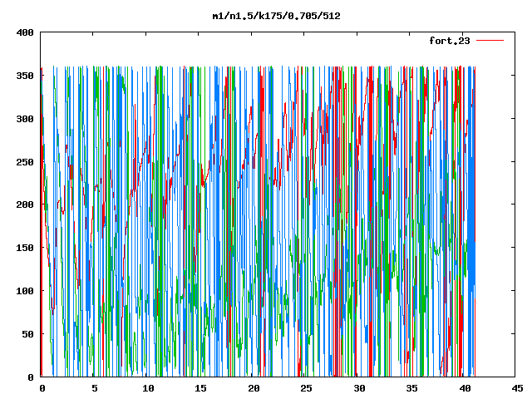Click y-axis label 50
This screenshot has height=399, width=532.
coord(27,334)
